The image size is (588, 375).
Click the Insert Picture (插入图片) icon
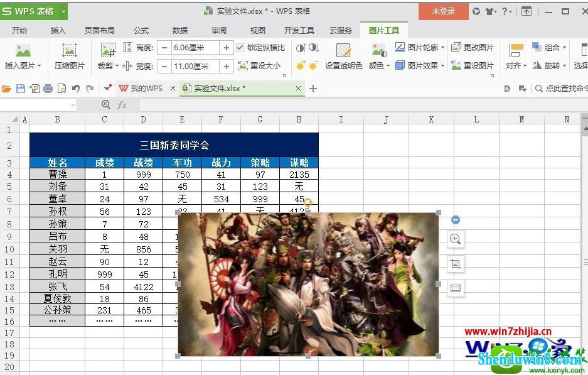click(23, 51)
